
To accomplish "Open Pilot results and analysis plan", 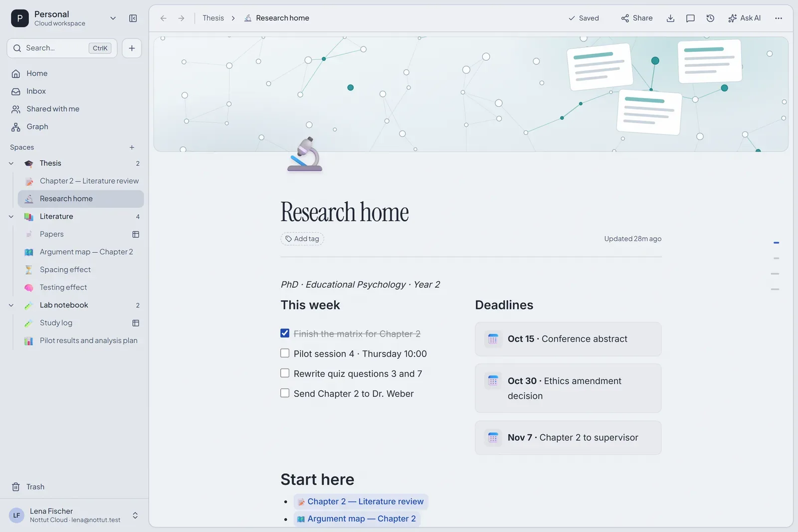I will [x=81, y=341].
